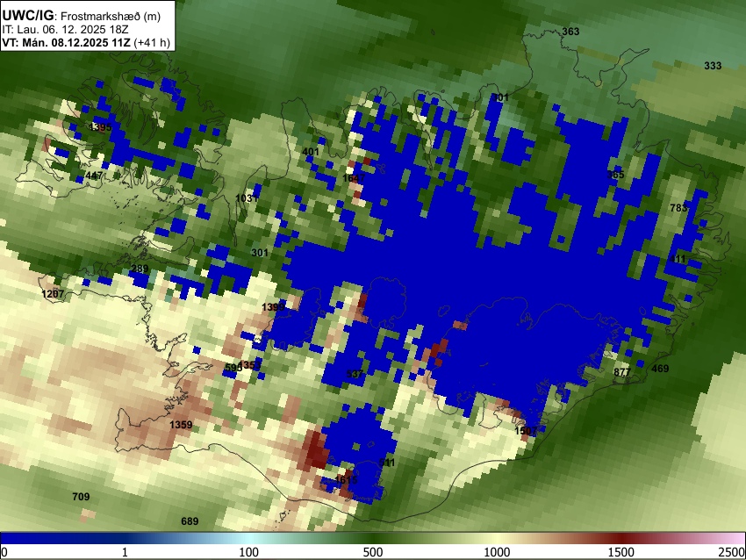Click the legend tick label 1000

[497, 552]
